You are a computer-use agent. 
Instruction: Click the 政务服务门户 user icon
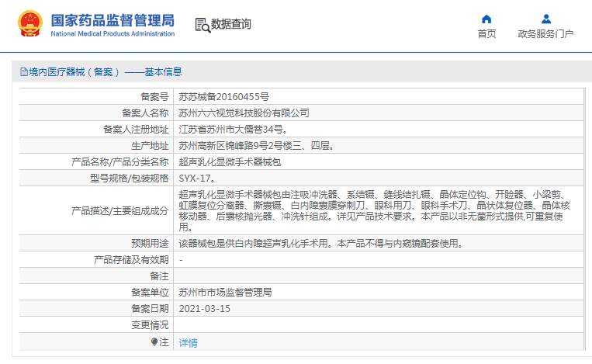pos(546,19)
